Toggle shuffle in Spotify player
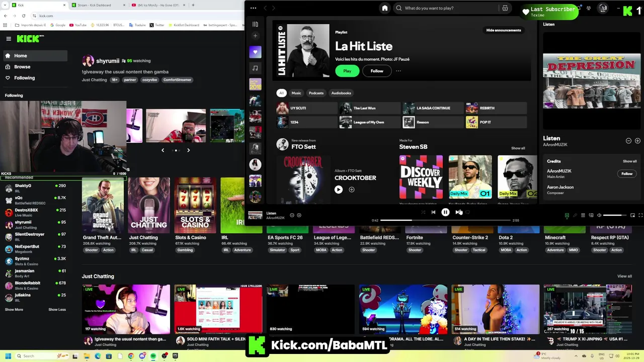The height and width of the screenshot is (362, 644). [423, 212]
